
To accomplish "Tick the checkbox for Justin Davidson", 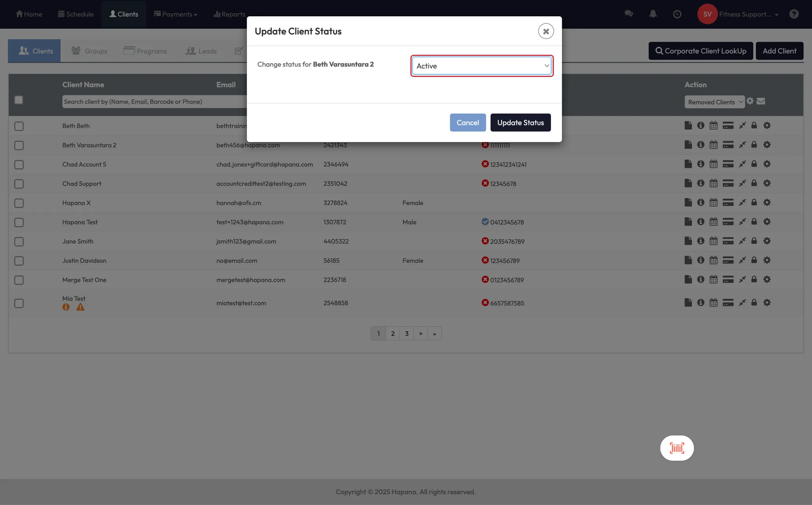I will tap(19, 261).
